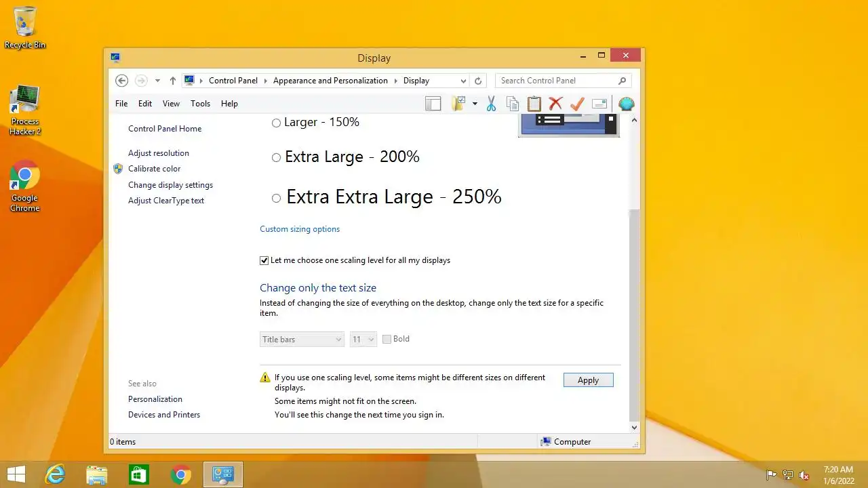Image resolution: width=868 pixels, height=488 pixels.
Task: Click the clipboard Paste toolbar icon
Action: tap(534, 104)
